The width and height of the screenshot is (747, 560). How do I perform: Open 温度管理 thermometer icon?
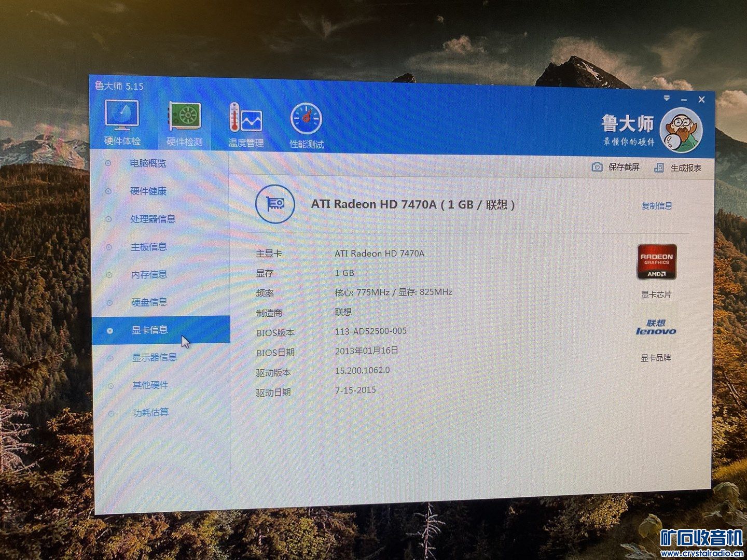(x=246, y=118)
